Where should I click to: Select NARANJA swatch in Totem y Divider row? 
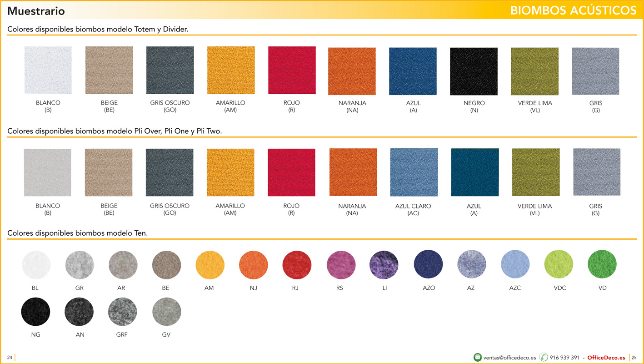[352, 71]
